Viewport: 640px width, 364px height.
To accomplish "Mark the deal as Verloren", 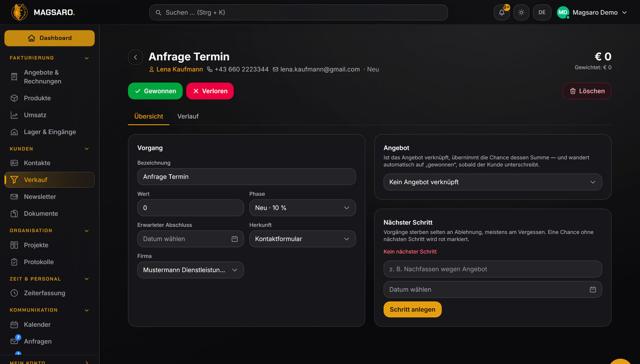I will [x=210, y=91].
